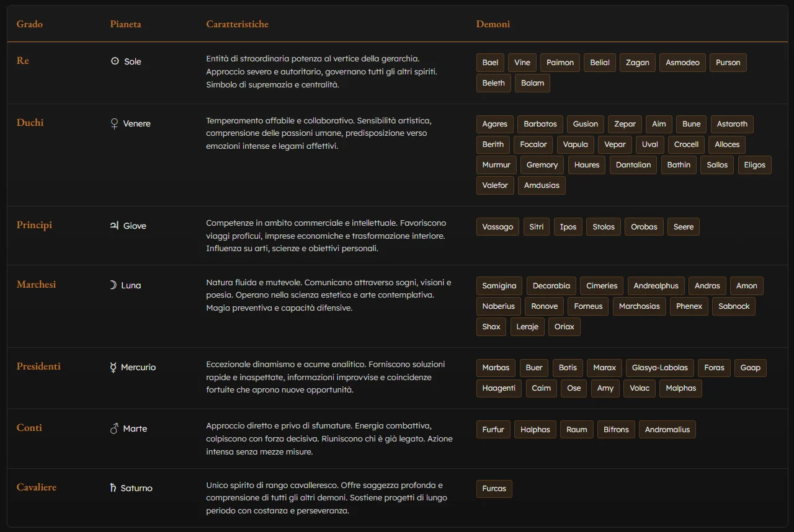Click the Grado column header
This screenshot has height=532, width=794.
pos(30,24)
